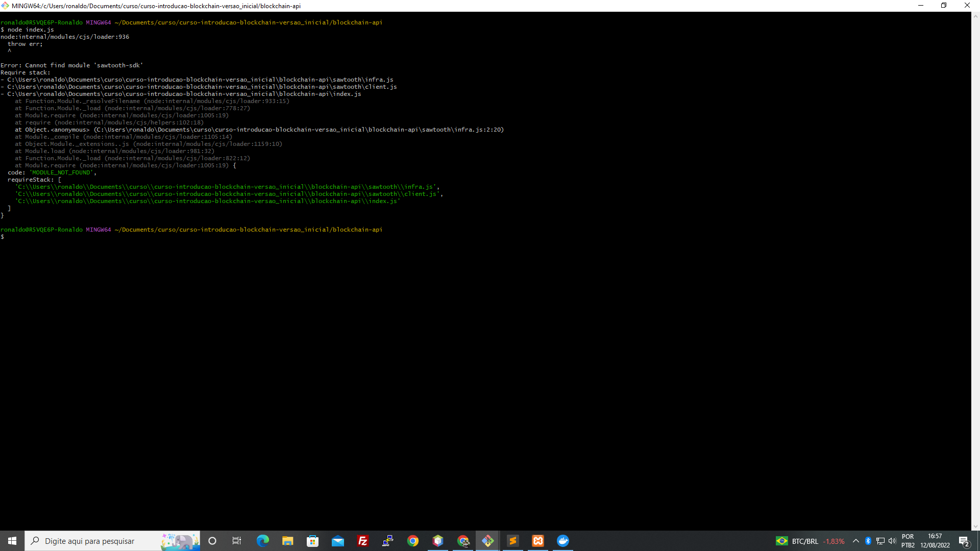Viewport: 980px width, 551px height.
Task: Switch the POR PTB2 input language
Action: [908, 541]
